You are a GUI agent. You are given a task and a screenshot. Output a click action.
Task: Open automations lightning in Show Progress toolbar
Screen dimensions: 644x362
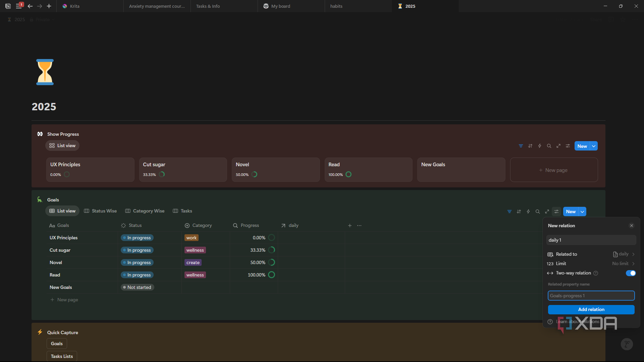[x=540, y=146]
